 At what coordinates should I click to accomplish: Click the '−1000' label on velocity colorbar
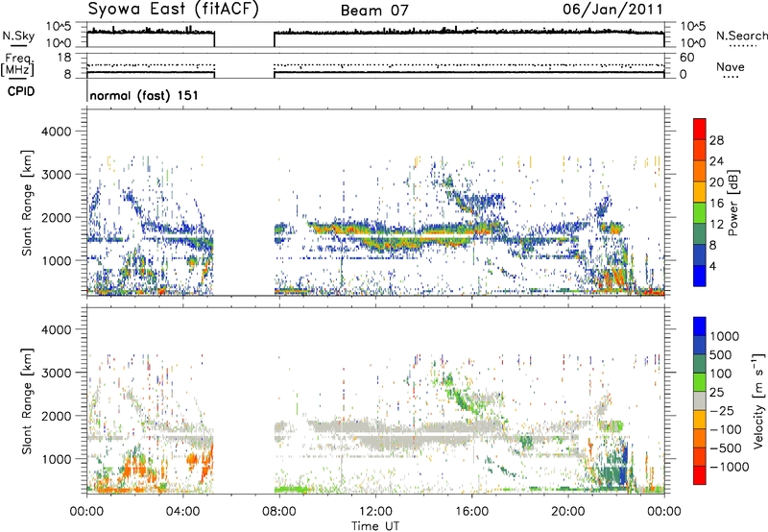[x=730, y=467]
